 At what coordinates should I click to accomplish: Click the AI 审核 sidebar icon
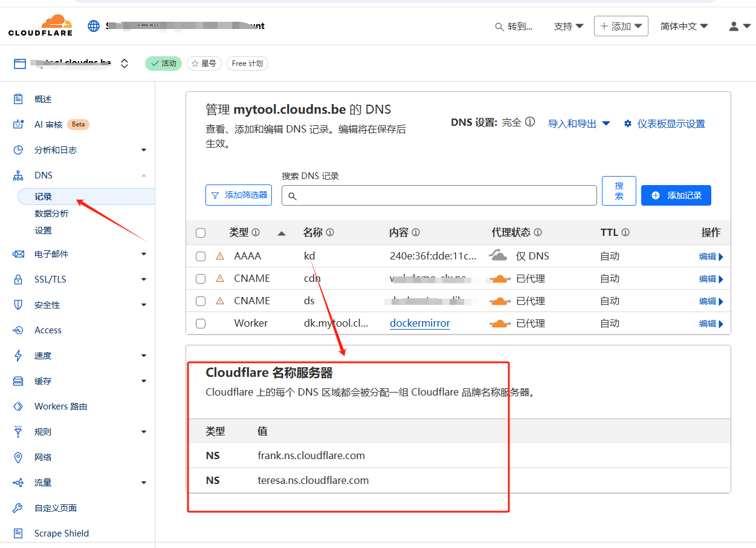click(x=18, y=125)
